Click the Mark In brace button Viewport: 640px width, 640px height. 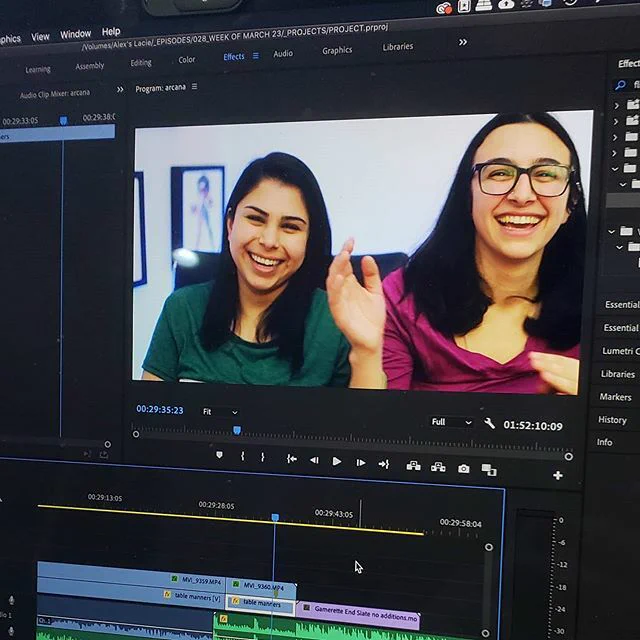click(x=243, y=456)
